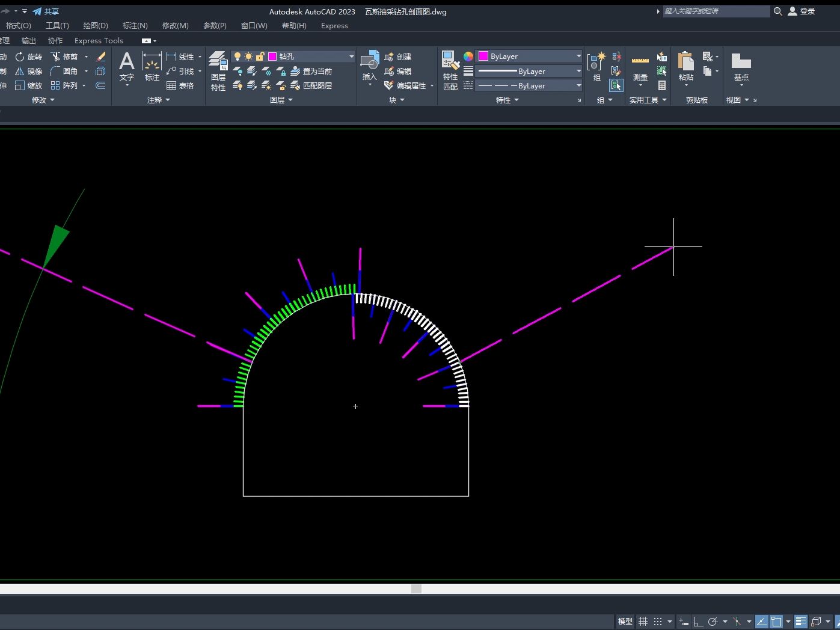840x630 pixels.
Task: Toggle lineweight display in status bar
Action: click(800, 622)
